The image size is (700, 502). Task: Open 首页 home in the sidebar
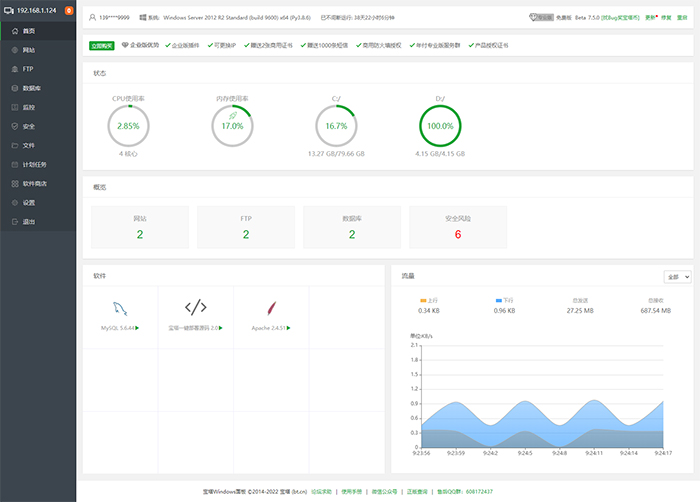pos(29,31)
